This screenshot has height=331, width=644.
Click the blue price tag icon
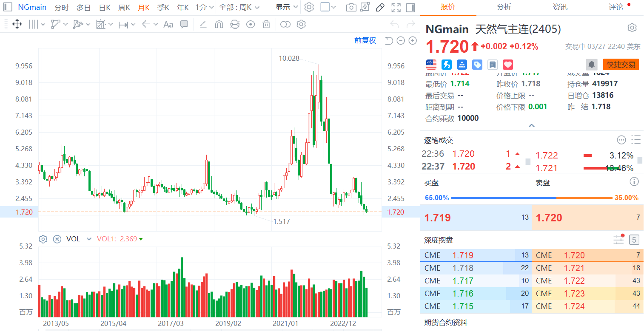pos(477,65)
